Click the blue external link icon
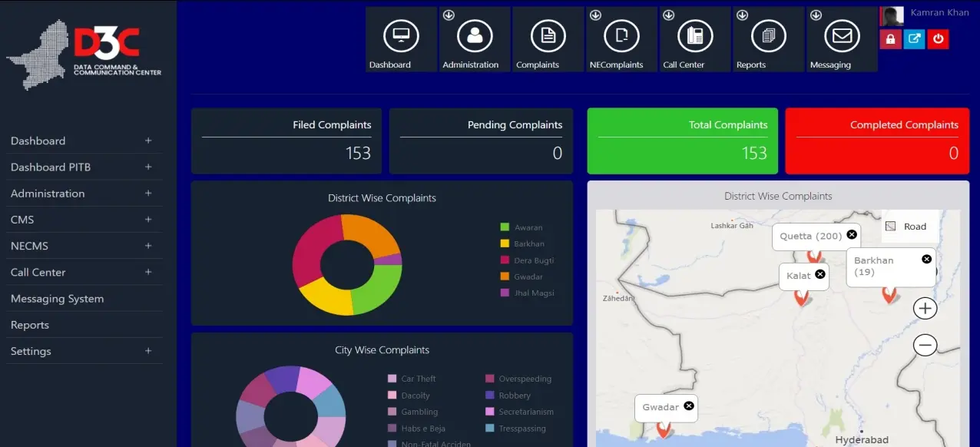980x447 pixels. tap(914, 39)
